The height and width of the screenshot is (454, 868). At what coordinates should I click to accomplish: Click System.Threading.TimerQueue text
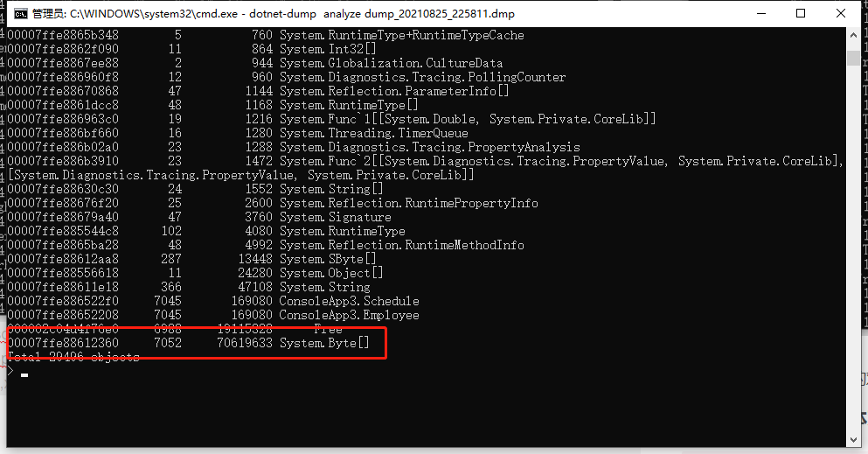(x=373, y=133)
